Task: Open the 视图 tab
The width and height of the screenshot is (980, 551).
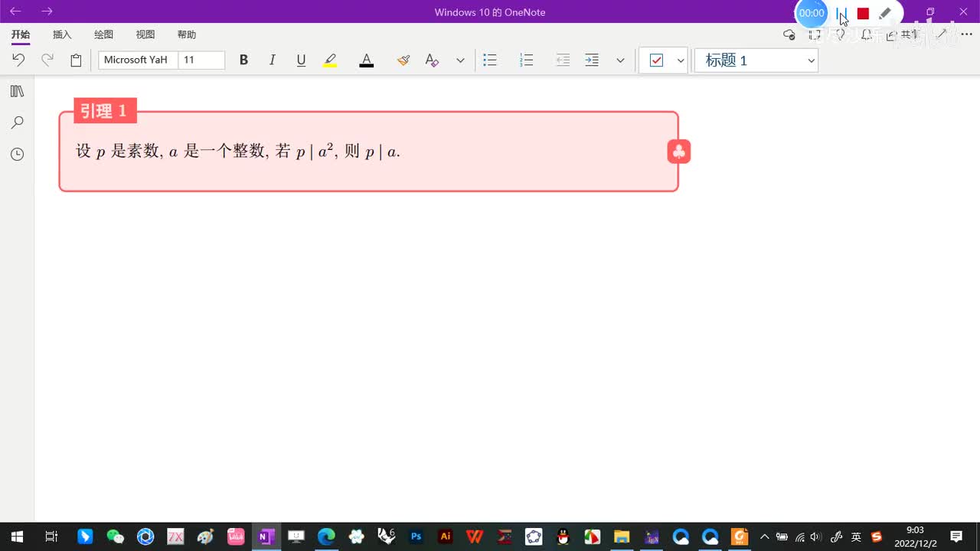Action: (x=145, y=34)
